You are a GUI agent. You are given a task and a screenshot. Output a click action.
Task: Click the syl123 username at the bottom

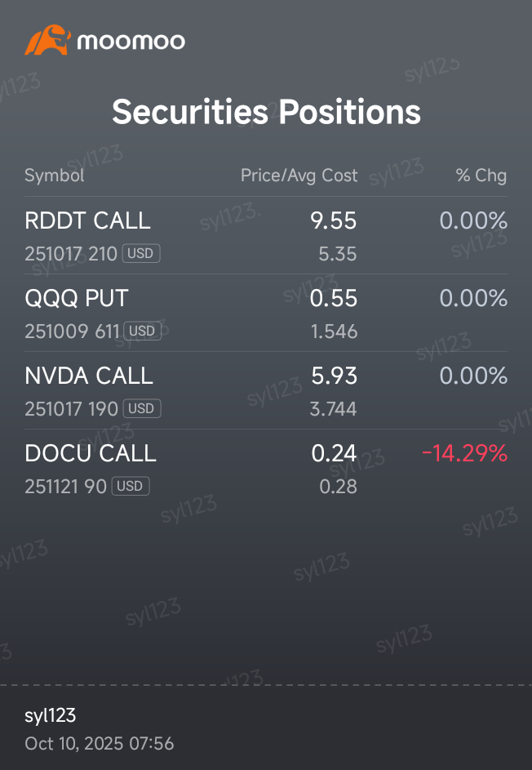(50, 715)
